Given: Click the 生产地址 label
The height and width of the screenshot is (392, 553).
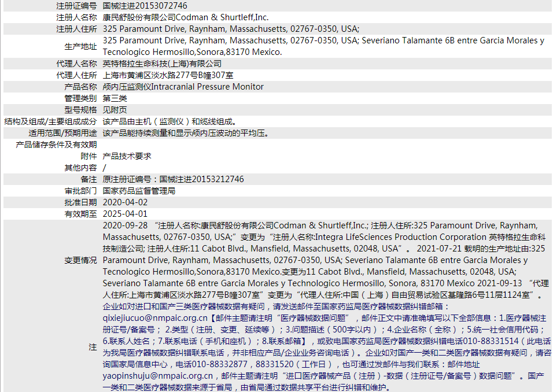Looking at the screenshot, I should [80, 46].
